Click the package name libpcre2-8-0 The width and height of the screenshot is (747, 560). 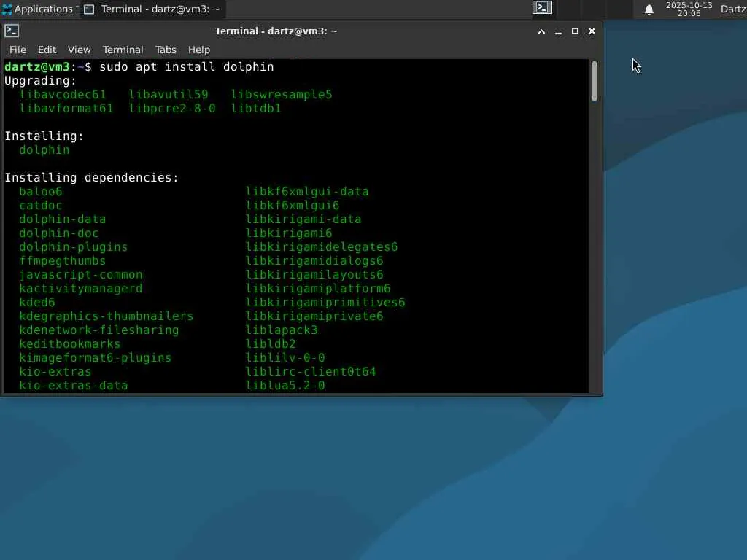click(x=172, y=108)
